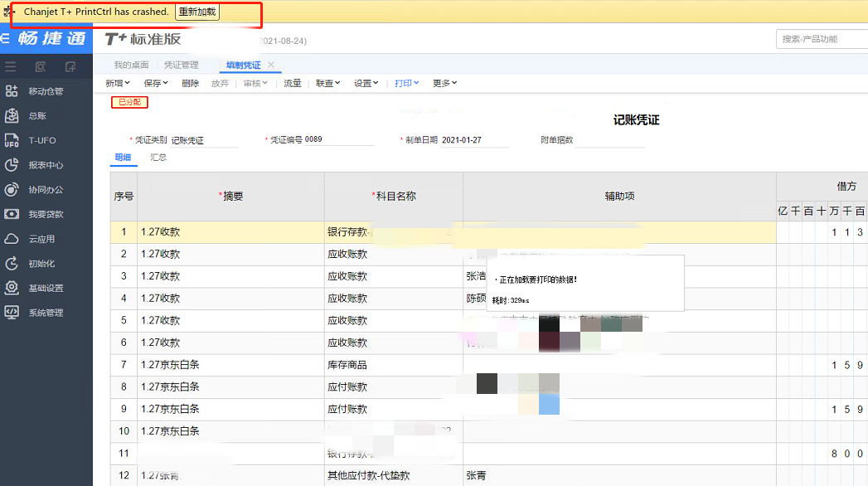This screenshot has width=868, height=486.
Task: Click auxiliary item 张青 in row 12
Action: click(x=476, y=475)
